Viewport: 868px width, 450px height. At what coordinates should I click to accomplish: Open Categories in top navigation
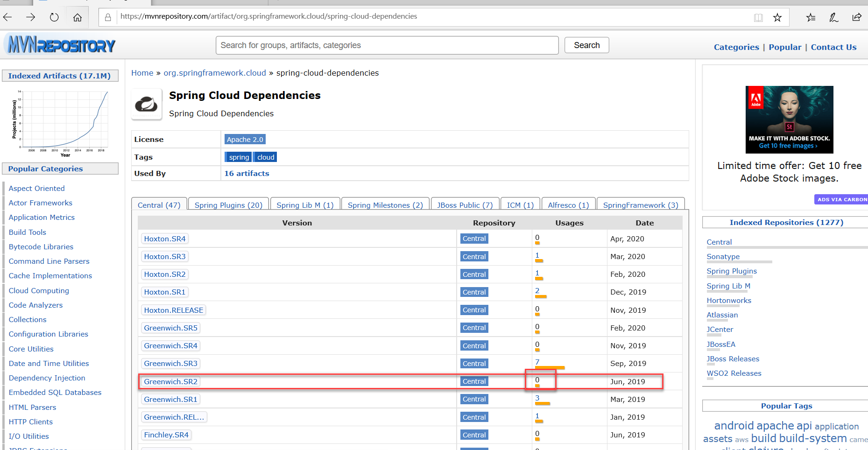pyautogui.click(x=736, y=47)
